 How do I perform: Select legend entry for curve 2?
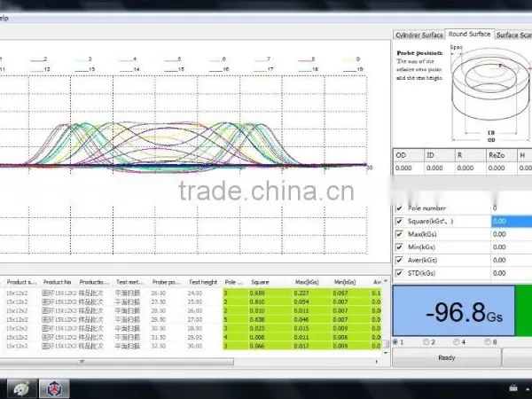[39, 59]
